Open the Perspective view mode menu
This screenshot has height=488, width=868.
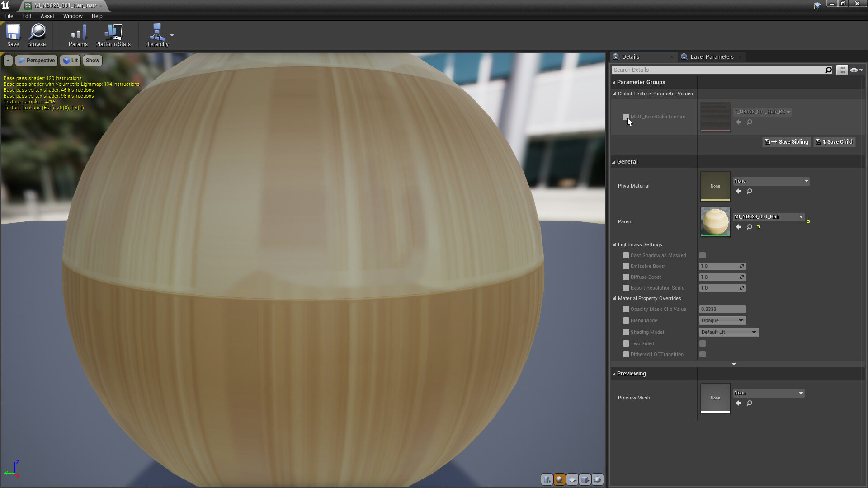pos(37,61)
